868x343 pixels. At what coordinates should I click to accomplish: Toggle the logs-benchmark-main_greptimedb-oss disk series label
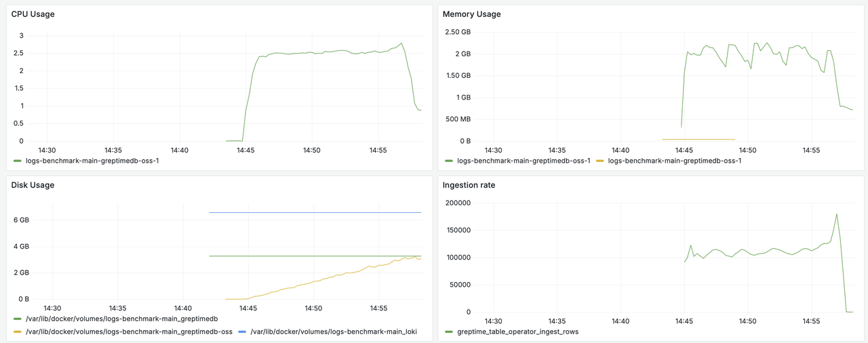coord(128,332)
